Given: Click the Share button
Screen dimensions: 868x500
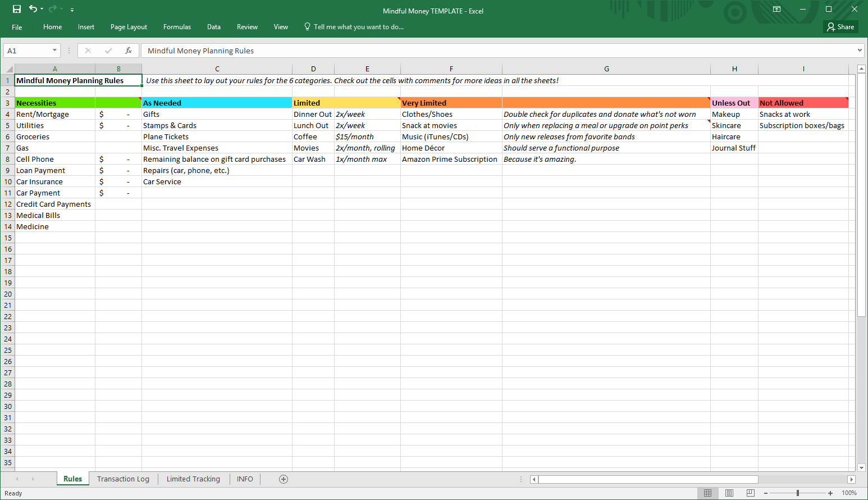Looking at the screenshot, I should coord(840,26).
